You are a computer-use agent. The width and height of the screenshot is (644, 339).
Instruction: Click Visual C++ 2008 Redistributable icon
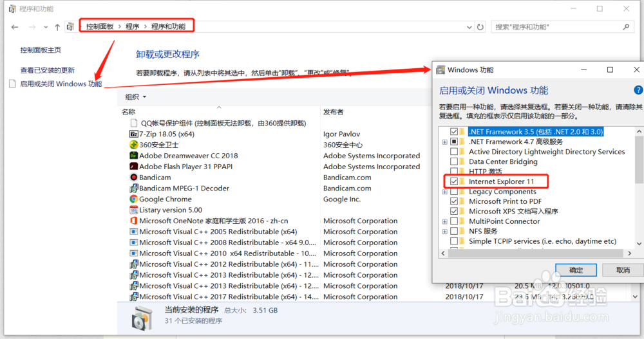[x=133, y=243]
